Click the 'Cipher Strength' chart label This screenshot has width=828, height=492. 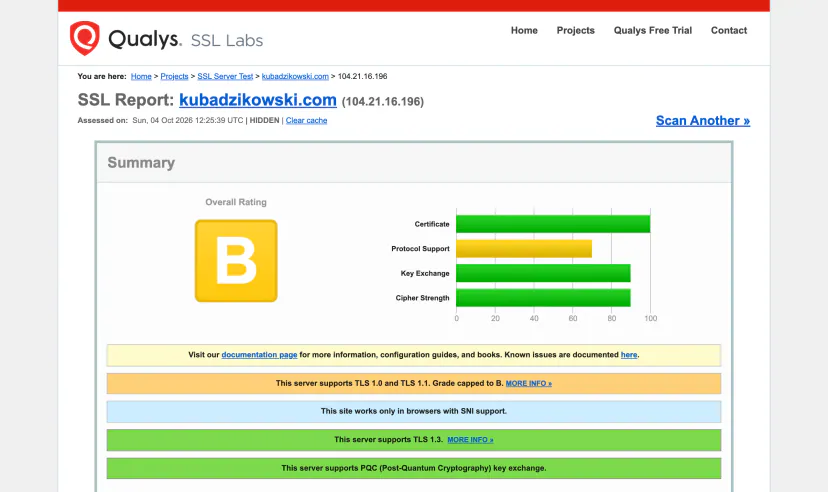click(x=422, y=298)
